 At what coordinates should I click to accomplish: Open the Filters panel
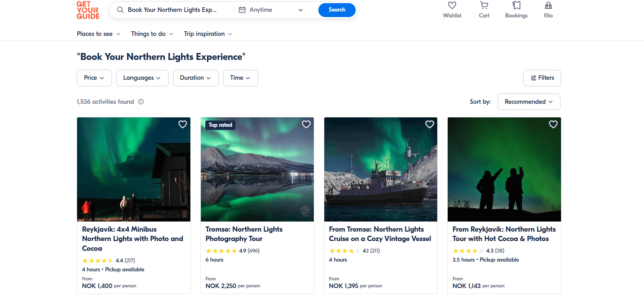tap(542, 78)
